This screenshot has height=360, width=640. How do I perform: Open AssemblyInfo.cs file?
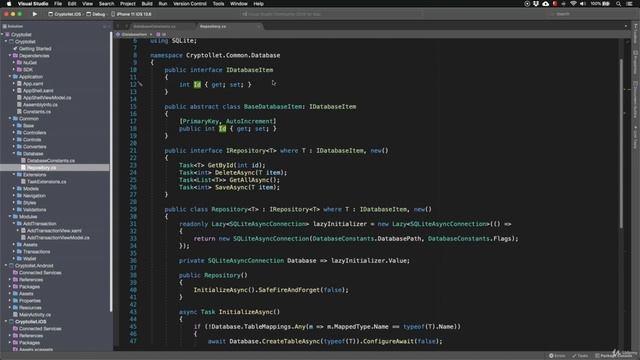(40, 104)
